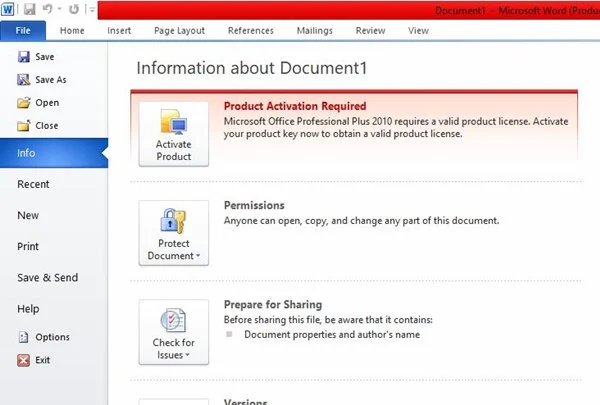Click the Redo icon in the Quick Access Toolbar
The width and height of the screenshot is (600, 405).
tap(74, 9)
